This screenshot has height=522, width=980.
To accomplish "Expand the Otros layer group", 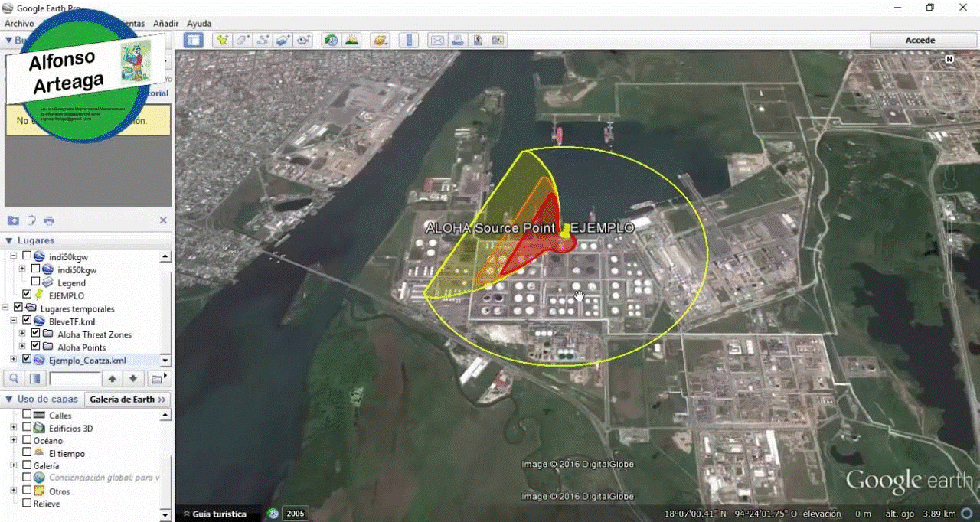I will click(14, 490).
